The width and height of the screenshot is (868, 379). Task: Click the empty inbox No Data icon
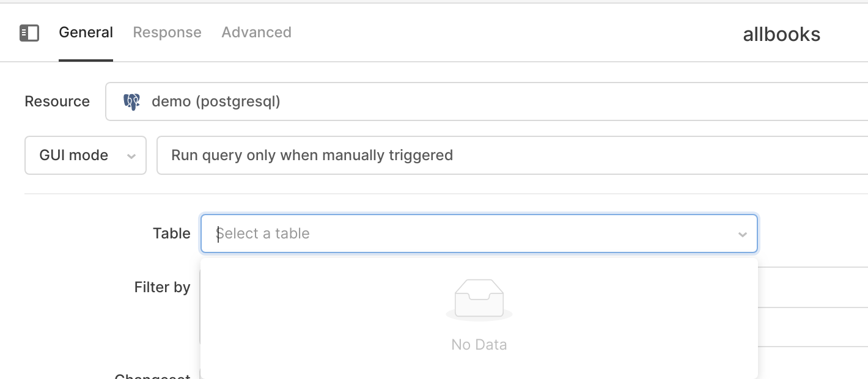(479, 300)
